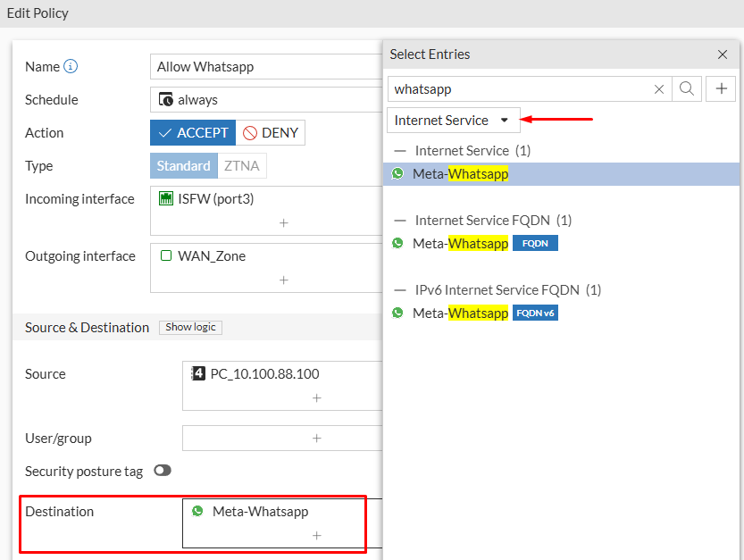Click the Show logic button
Image resolution: width=744 pixels, height=560 pixels.
190,327
